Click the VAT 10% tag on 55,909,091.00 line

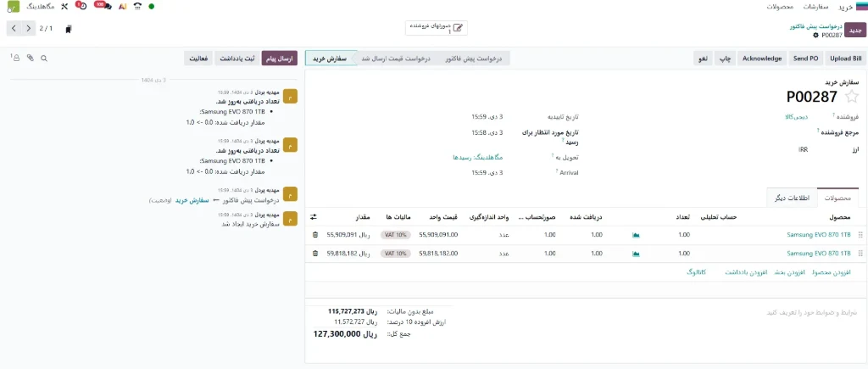[395, 235]
